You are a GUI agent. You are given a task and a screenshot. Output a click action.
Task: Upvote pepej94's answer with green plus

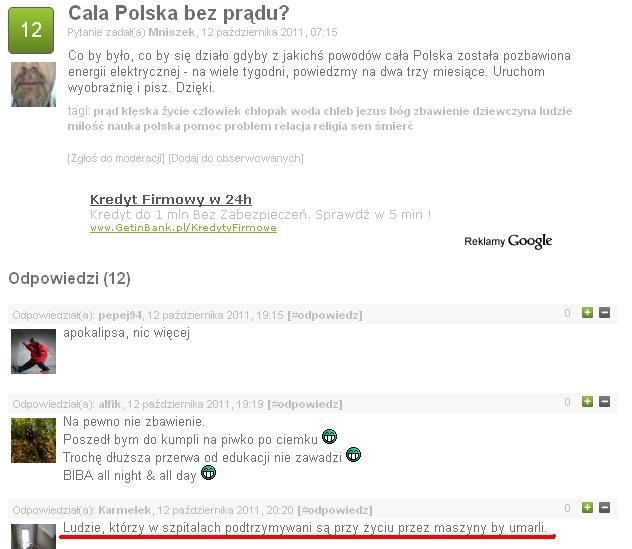[x=587, y=312]
